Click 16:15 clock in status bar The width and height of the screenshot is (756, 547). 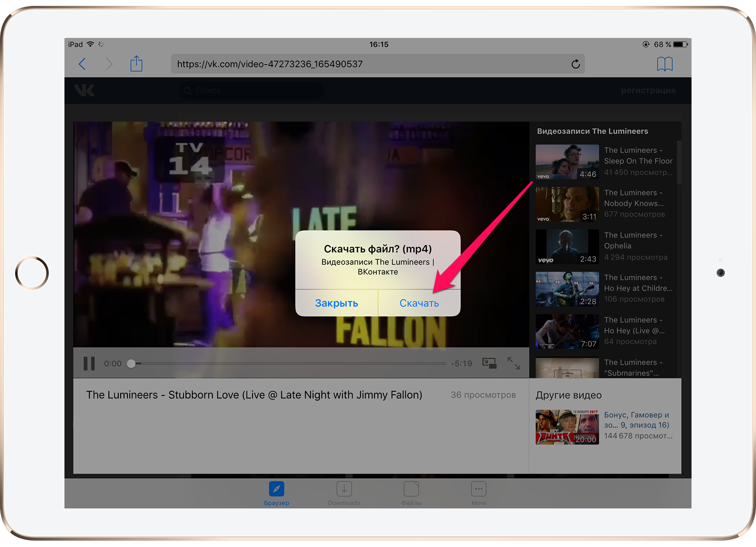point(378,44)
